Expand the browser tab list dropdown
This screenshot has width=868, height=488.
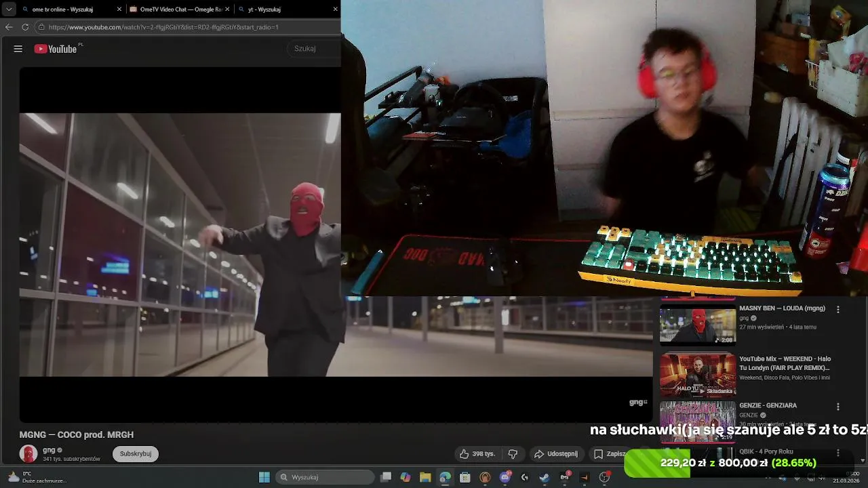click(8, 9)
